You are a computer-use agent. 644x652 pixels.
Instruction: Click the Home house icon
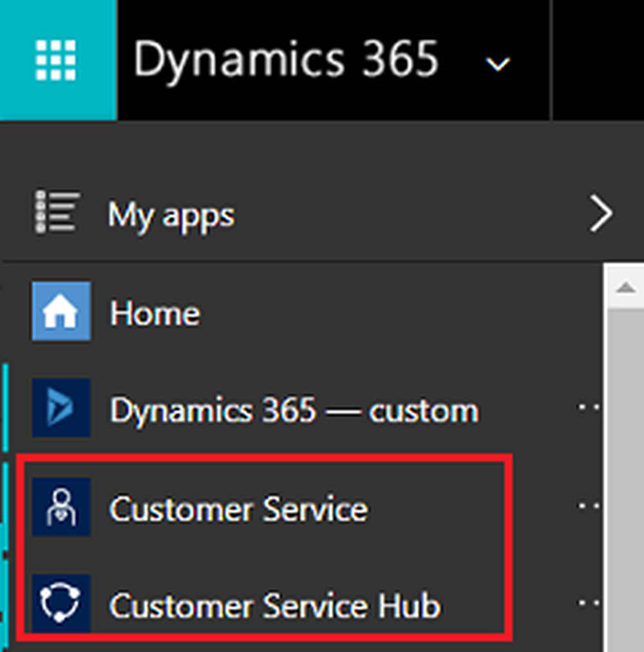[62, 311]
